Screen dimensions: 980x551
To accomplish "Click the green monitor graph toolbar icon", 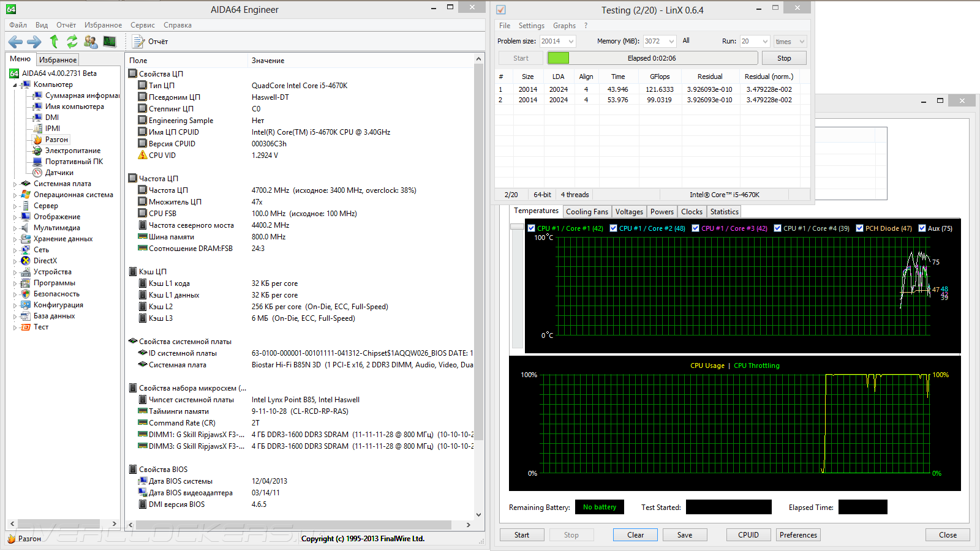I will pyautogui.click(x=110, y=42).
